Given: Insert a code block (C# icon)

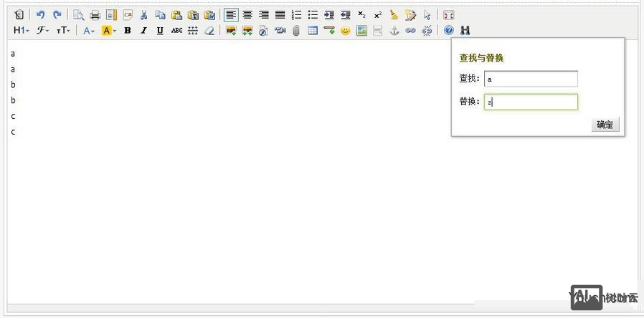Looking at the screenshot, I should click(x=128, y=15).
